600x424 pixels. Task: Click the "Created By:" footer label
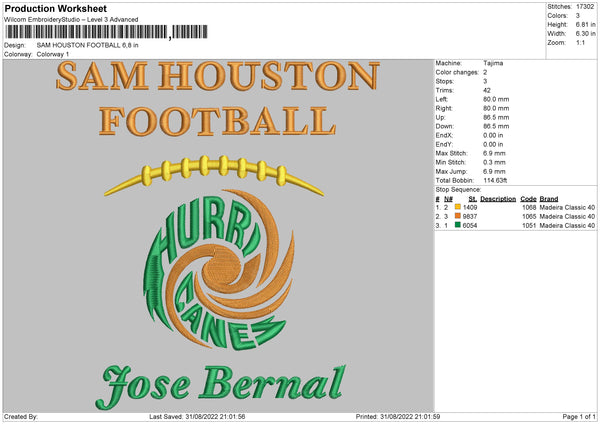(x=21, y=416)
